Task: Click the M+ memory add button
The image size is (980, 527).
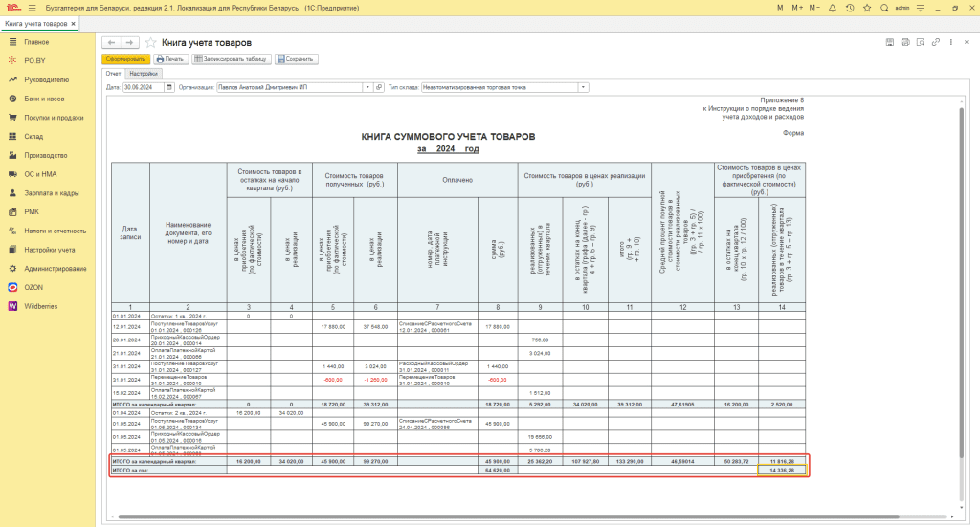Action: click(797, 8)
